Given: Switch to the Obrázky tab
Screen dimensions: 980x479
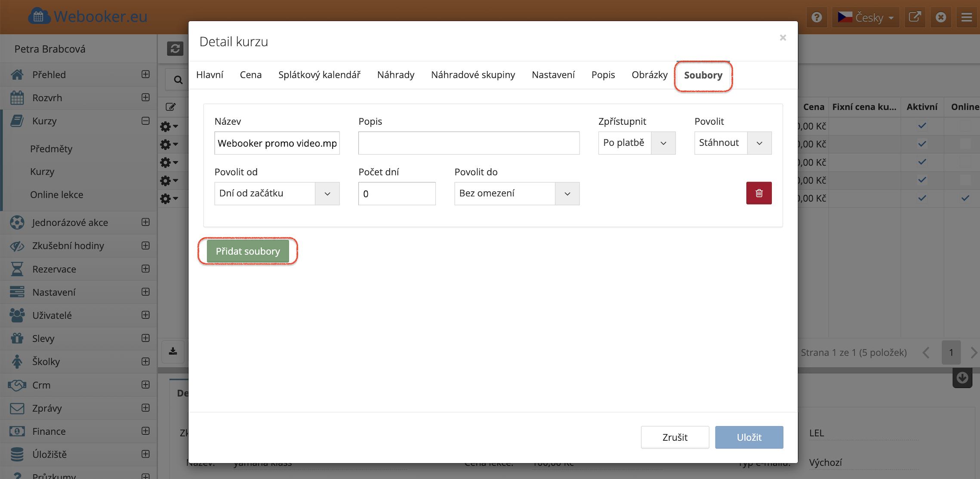Looking at the screenshot, I should (x=649, y=75).
